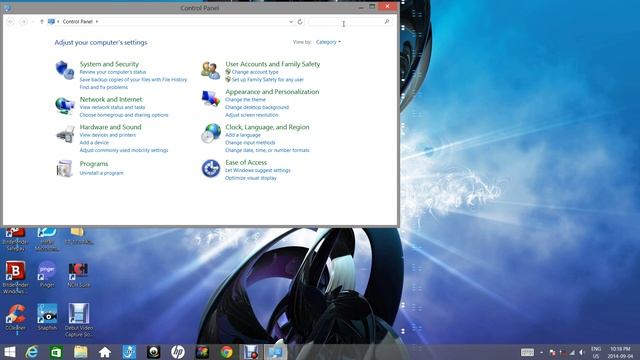Open the Clock, Language, and Region globe icon

(x=211, y=133)
